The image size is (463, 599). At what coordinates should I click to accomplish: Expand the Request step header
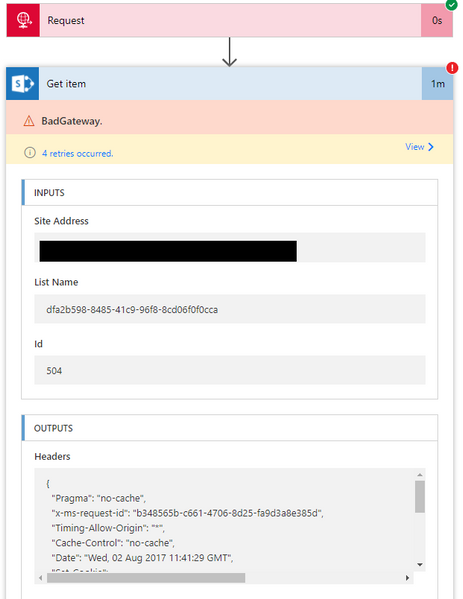coord(230,20)
